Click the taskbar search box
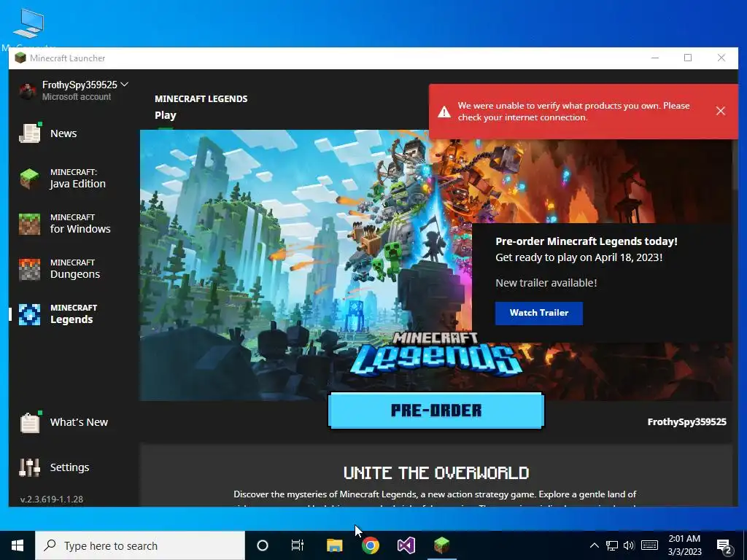The height and width of the screenshot is (560, 747). [140, 545]
